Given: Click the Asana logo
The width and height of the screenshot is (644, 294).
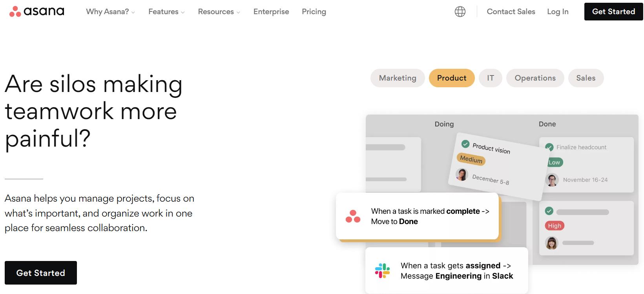Looking at the screenshot, I should pos(37,11).
